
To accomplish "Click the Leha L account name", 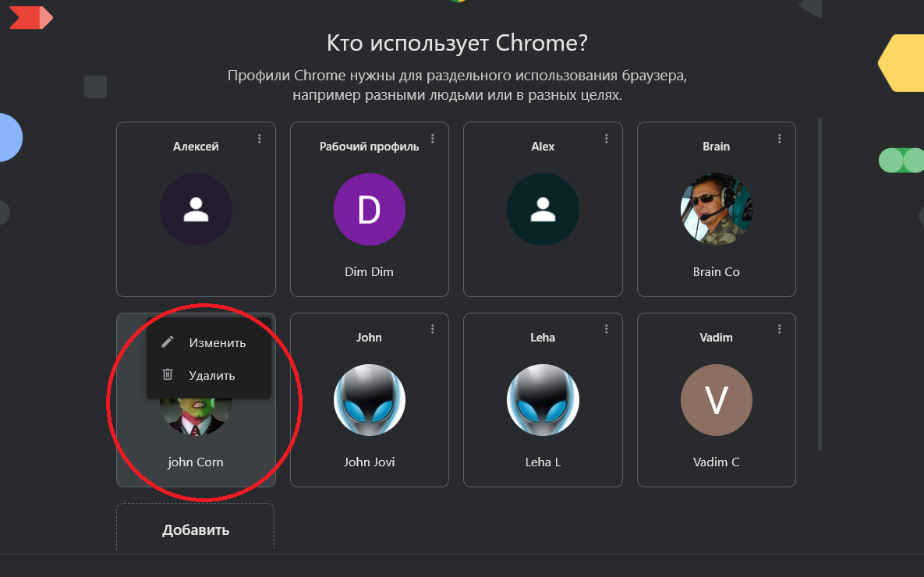I will (x=543, y=462).
